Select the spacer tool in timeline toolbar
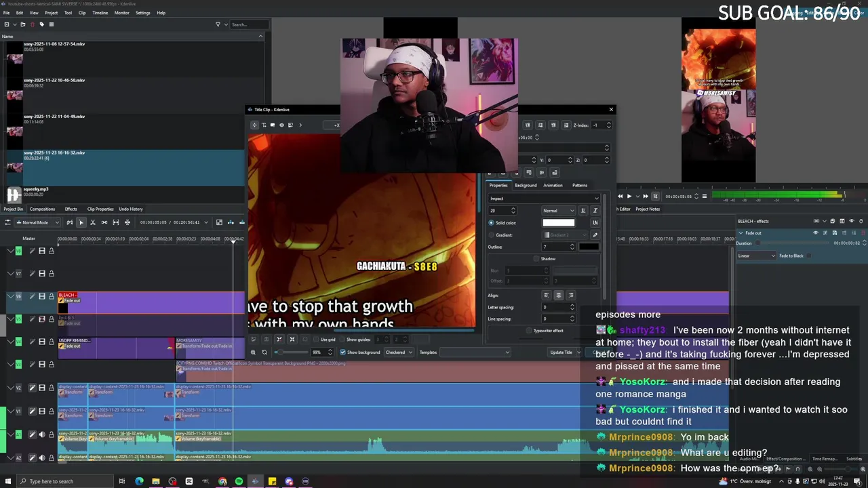This screenshot has width=868, height=488. [104, 222]
